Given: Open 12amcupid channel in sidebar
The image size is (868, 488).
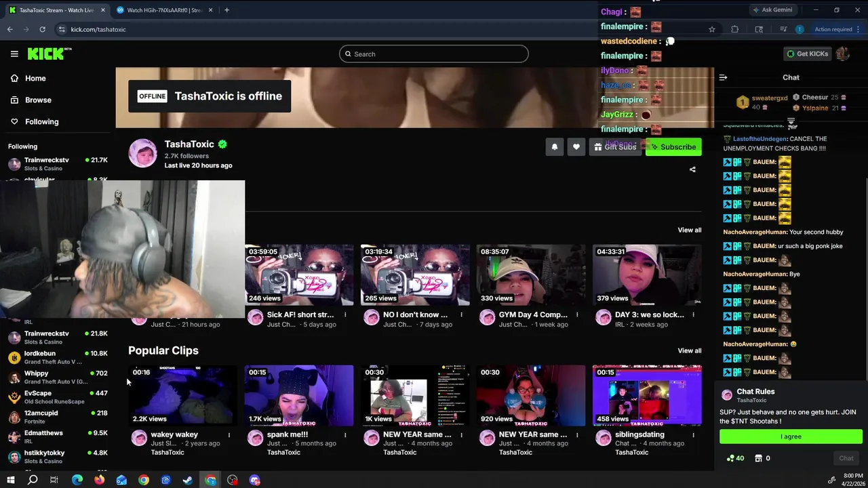Looking at the screenshot, I should [x=58, y=417].
